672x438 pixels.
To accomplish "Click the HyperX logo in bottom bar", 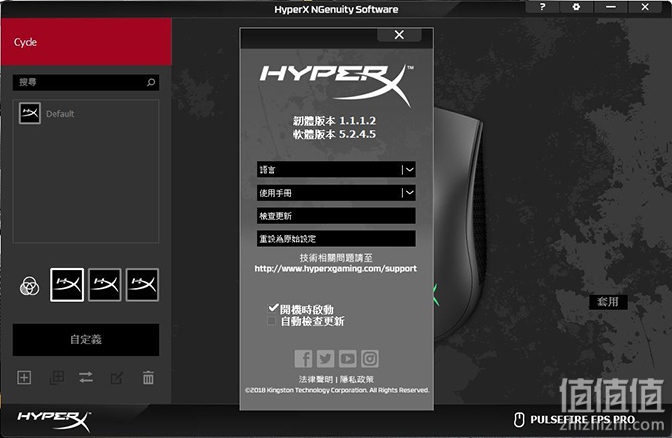I will pyautogui.click(x=54, y=420).
